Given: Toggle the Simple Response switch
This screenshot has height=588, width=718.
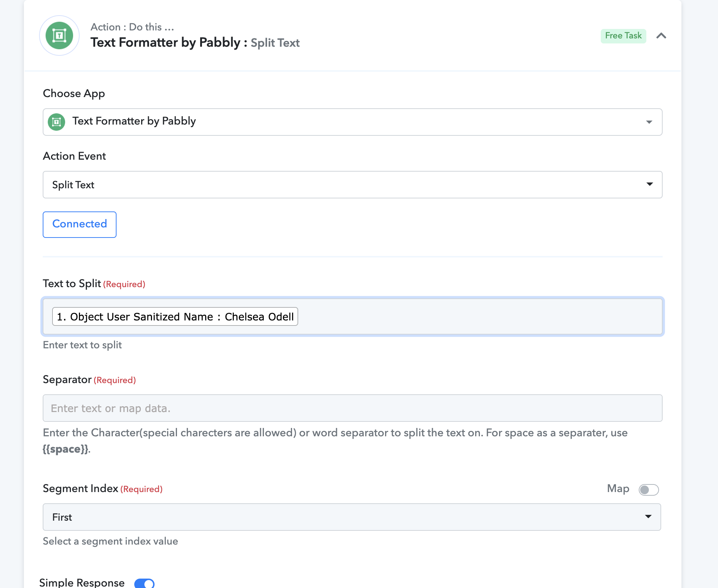Looking at the screenshot, I should (x=144, y=583).
